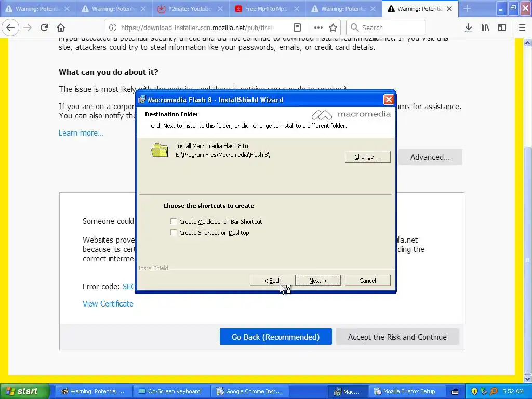
Task: Click Accept the Risk and Continue
Action: tap(397, 337)
